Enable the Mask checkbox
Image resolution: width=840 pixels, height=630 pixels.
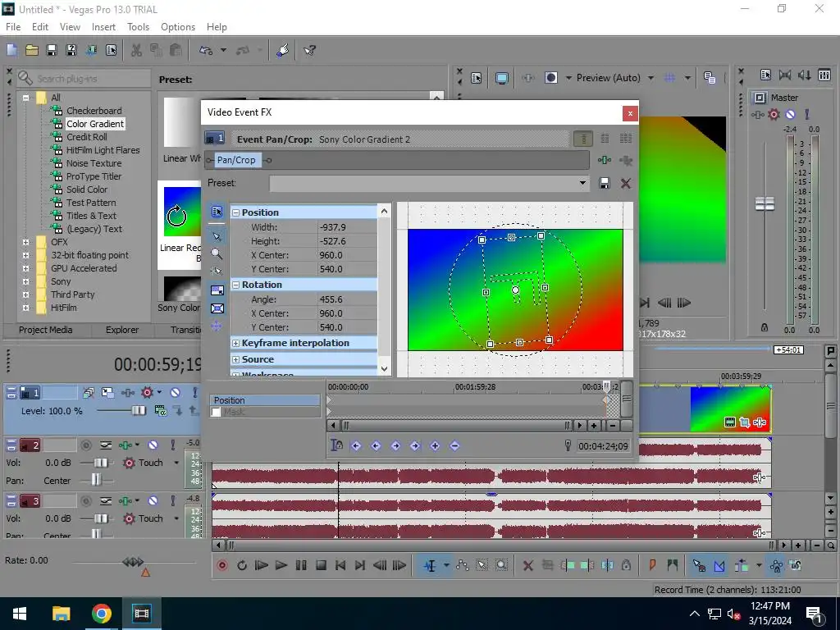click(217, 413)
